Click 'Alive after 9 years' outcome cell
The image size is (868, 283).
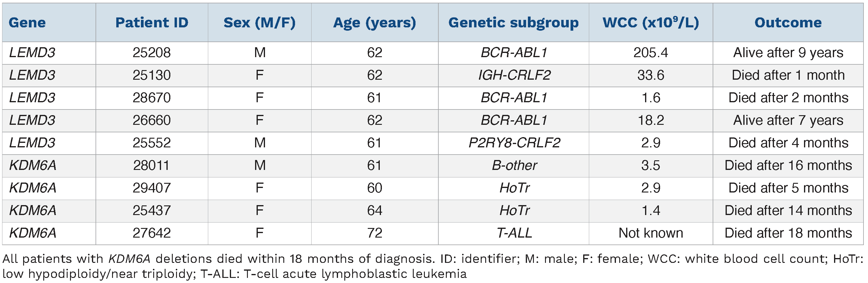788,53
